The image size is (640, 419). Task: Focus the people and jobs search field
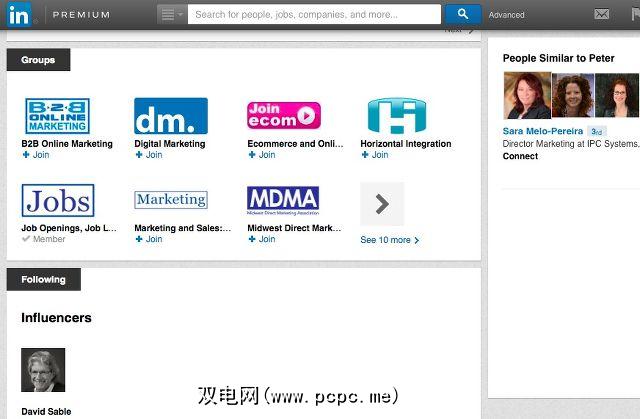[x=314, y=15]
